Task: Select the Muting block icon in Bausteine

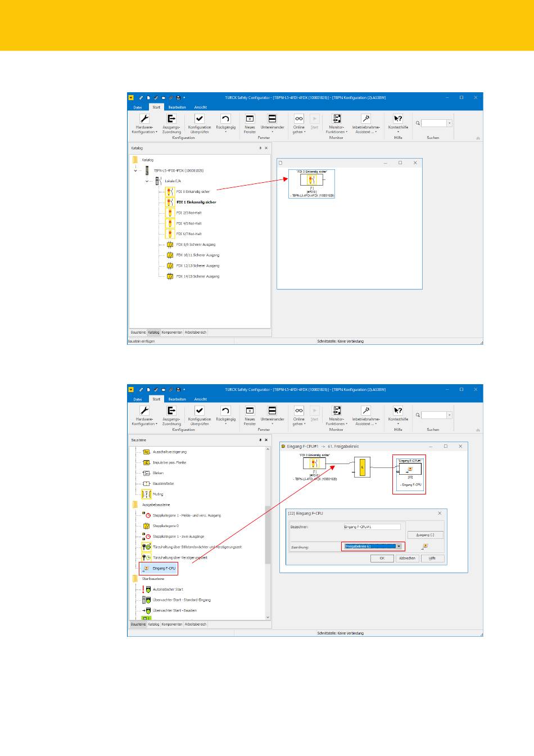Action: [x=147, y=494]
